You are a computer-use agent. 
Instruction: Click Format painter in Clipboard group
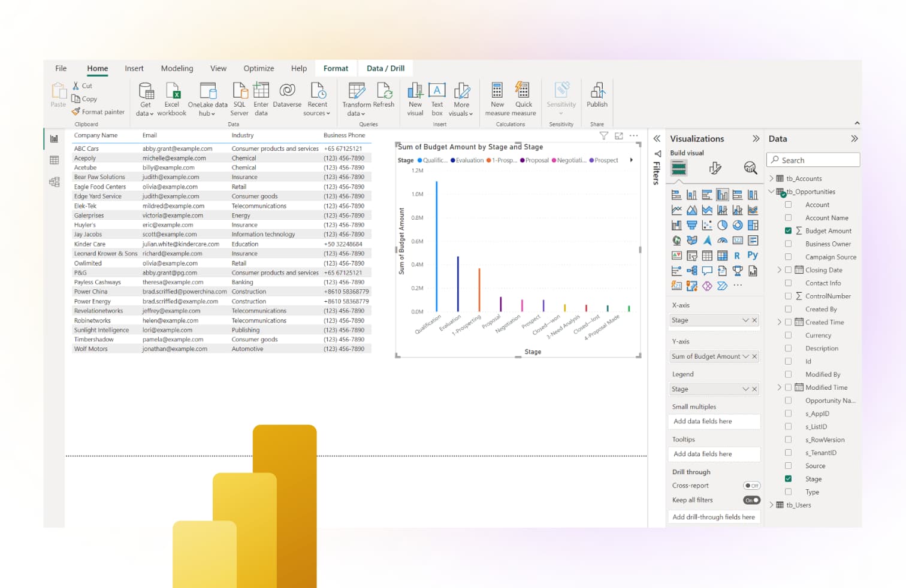pyautogui.click(x=98, y=112)
